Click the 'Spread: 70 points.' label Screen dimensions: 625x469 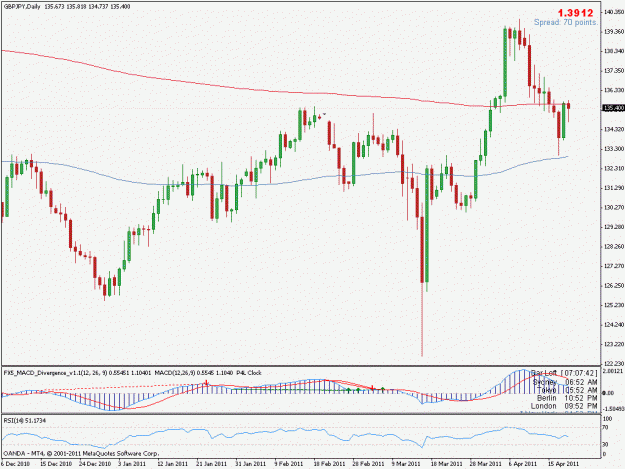click(x=566, y=23)
